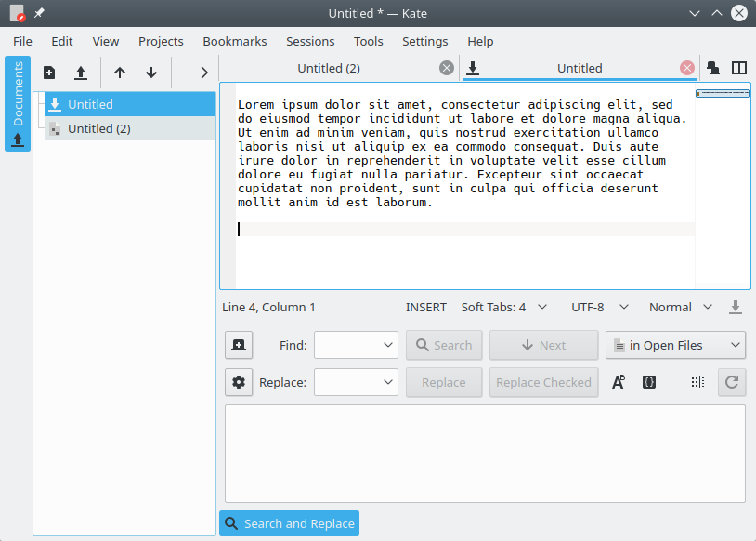This screenshot has width=756, height=541.
Task: Expand the Documents toolbar overflow chevron
Action: [x=204, y=73]
